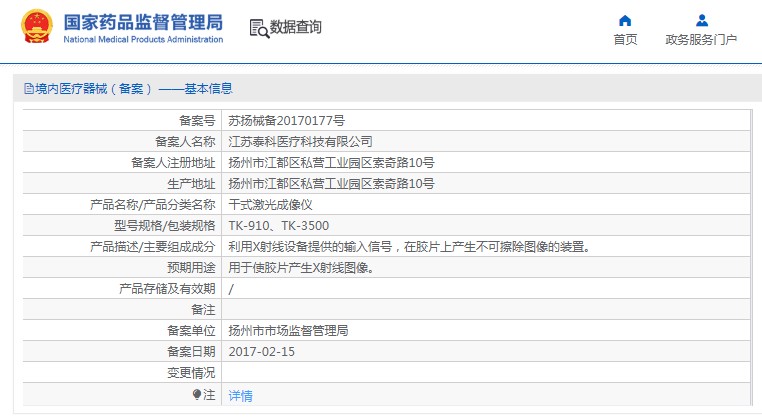The height and width of the screenshot is (420, 762).
Task: Select the value 苏扬械备20170177号
Action: click(x=286, y=121)
